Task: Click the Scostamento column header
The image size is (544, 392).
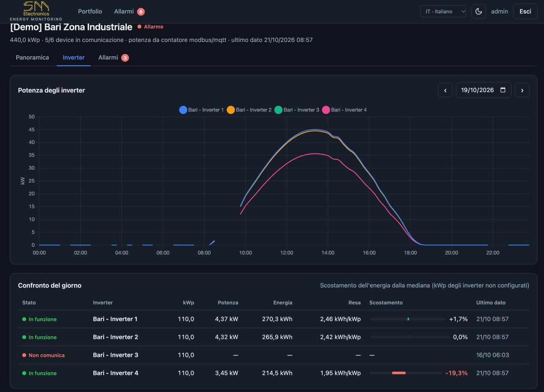Action: [386, 302]
